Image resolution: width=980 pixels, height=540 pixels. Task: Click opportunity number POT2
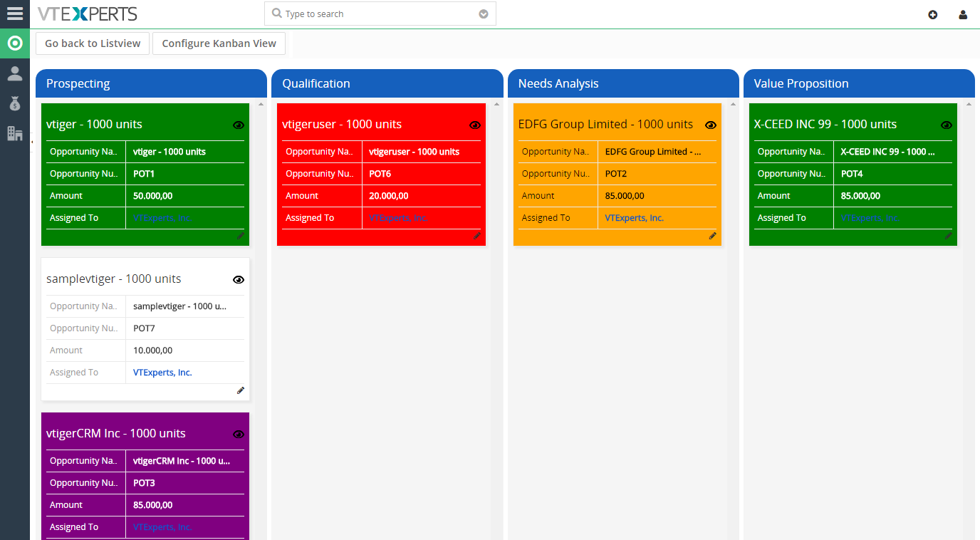pos(616,174)
